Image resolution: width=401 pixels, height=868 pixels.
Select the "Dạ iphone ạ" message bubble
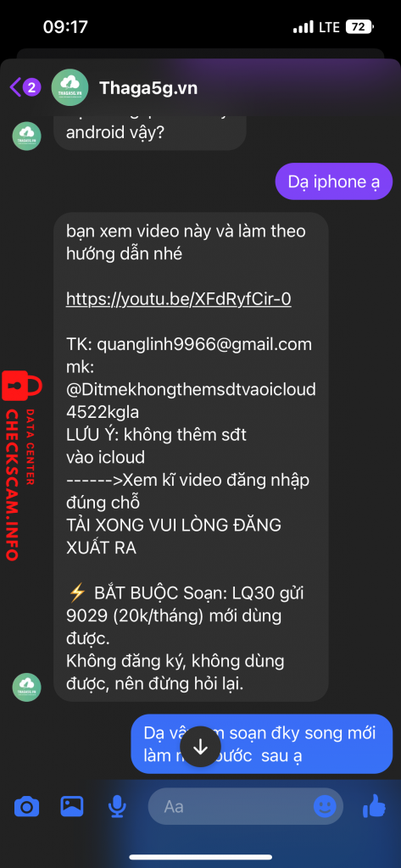click(x=334, y=181)
